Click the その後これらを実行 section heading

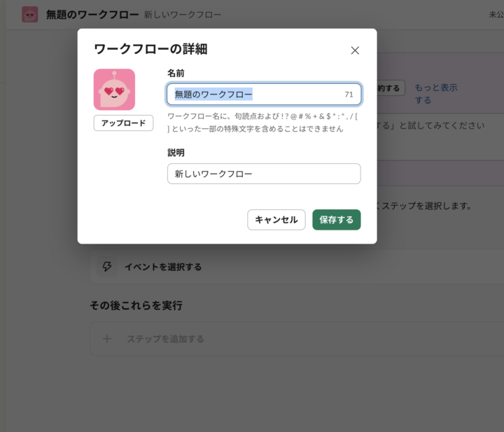[136, 305]
